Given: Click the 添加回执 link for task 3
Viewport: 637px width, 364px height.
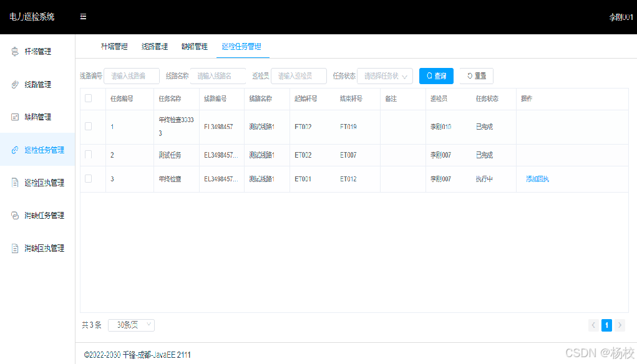Looking at the screenshot, I should pyautogui.click(x=538, y=180).
